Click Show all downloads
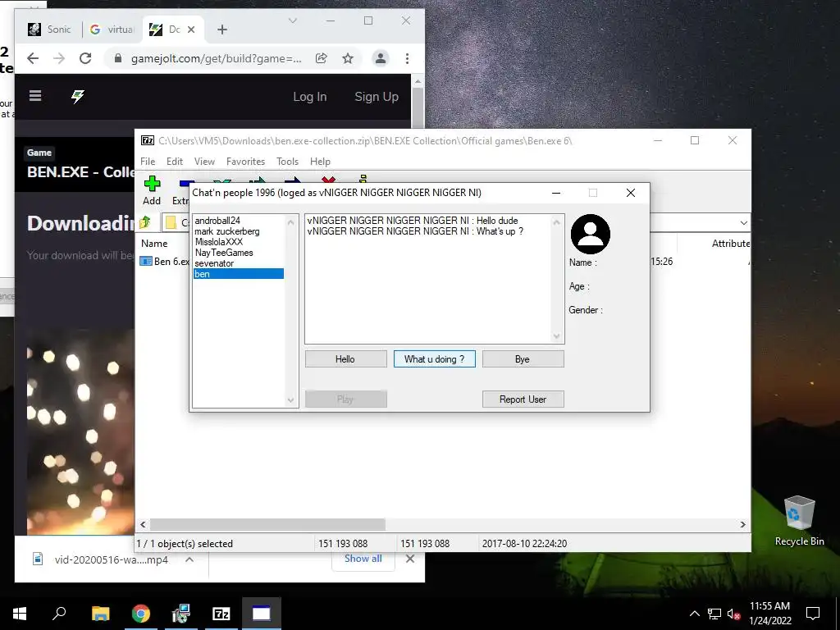This screenshot has height=630, width=840. tap(363, 558)
